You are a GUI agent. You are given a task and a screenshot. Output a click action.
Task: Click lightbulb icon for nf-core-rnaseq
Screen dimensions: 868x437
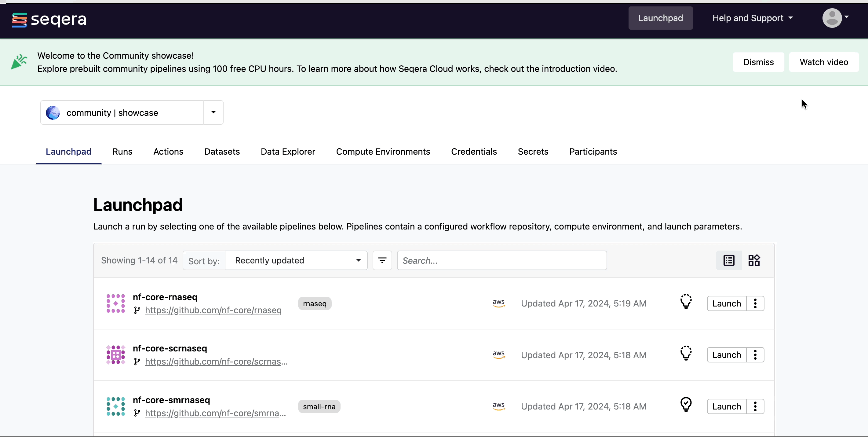pos(686,301)
